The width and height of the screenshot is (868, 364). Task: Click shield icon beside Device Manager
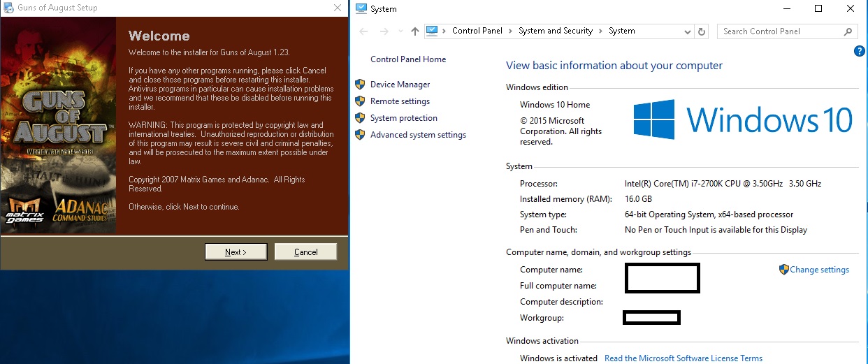coord(360,84)
